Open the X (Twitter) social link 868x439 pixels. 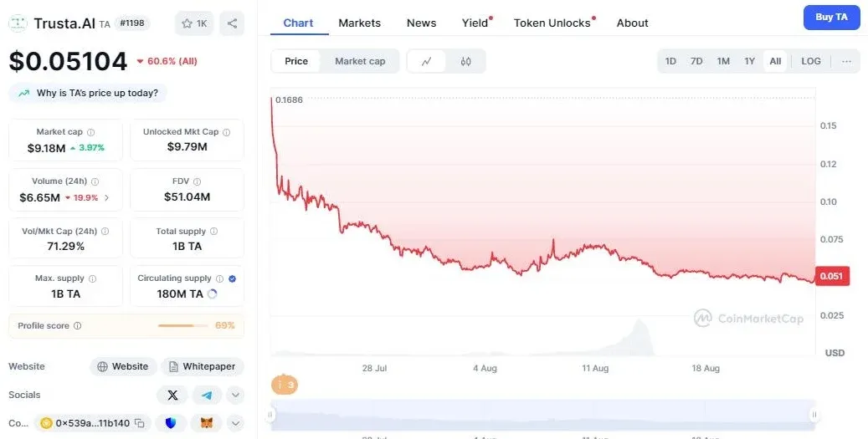(172, 395)
